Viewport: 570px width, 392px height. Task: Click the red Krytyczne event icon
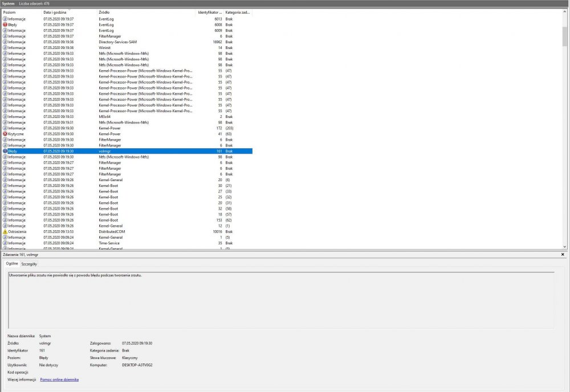[5, 134]
